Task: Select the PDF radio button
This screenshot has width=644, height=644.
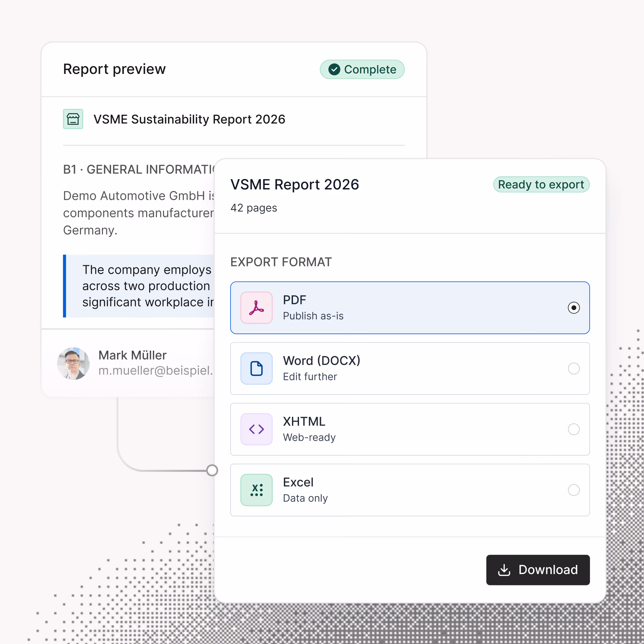Action: (574, 308)
